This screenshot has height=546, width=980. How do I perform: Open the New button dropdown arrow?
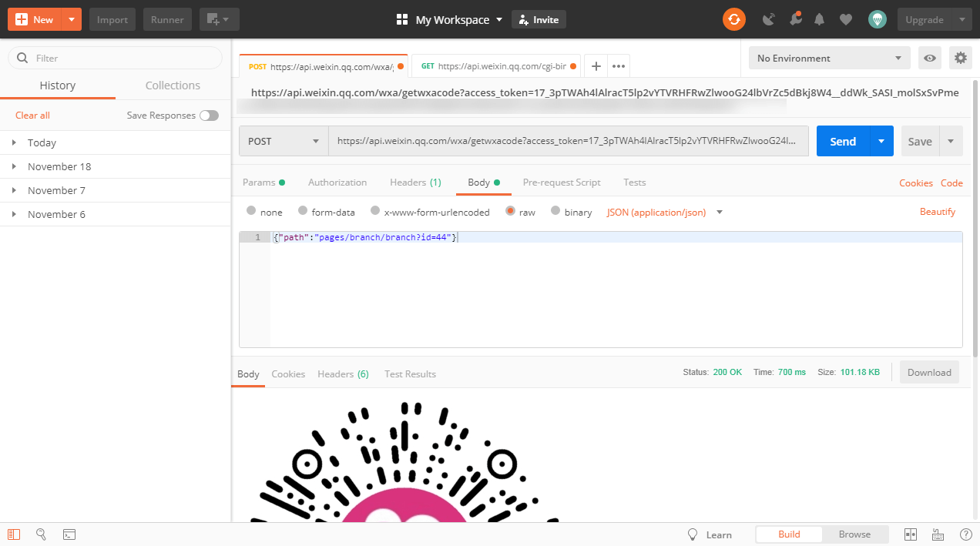(x=71, y=19)
